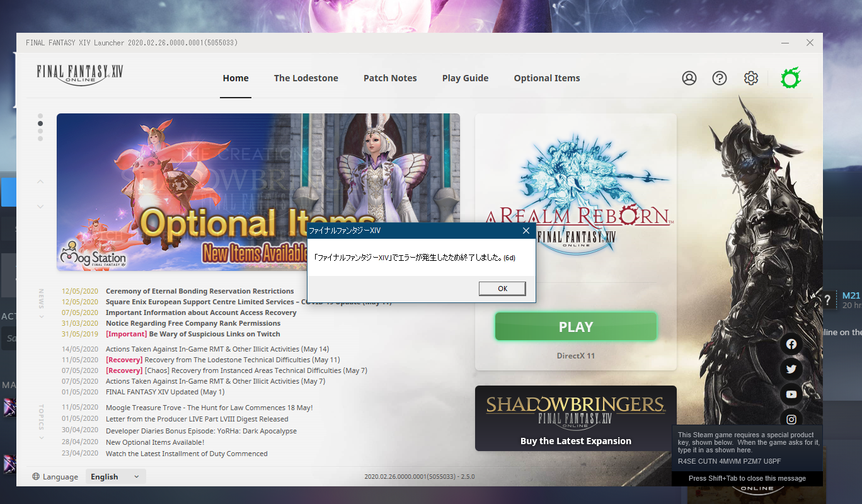This screenshot has width=862, height=504.
Task: Open RMT Illicit Activities (May 14) notice
Action: 217,349
